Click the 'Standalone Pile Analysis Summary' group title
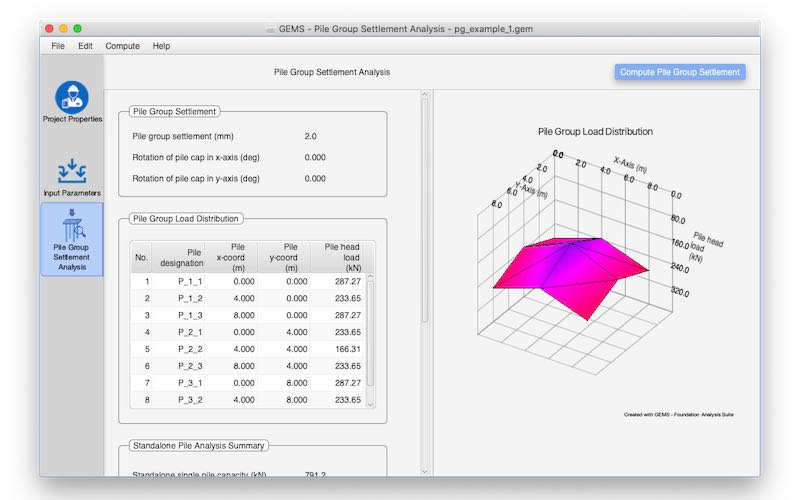The height and width of the screenshot is (500, 800). click(198, 445)
